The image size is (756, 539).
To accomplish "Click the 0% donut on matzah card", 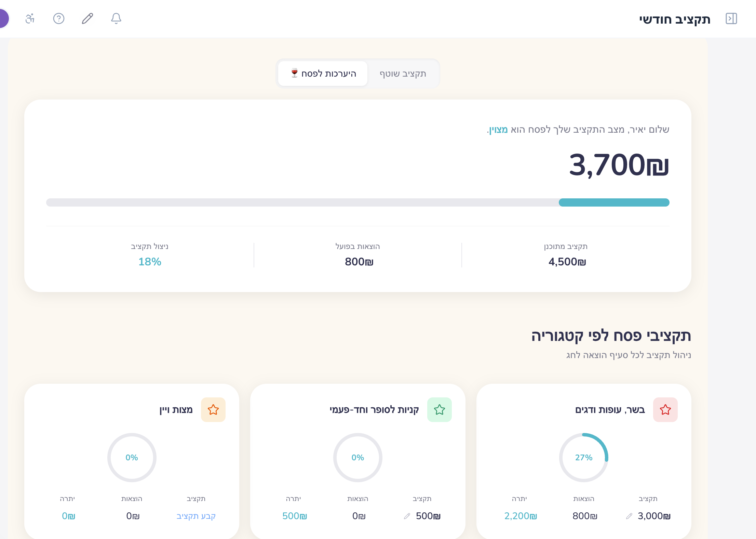I will pyautogui.click(x=132, y=457).
